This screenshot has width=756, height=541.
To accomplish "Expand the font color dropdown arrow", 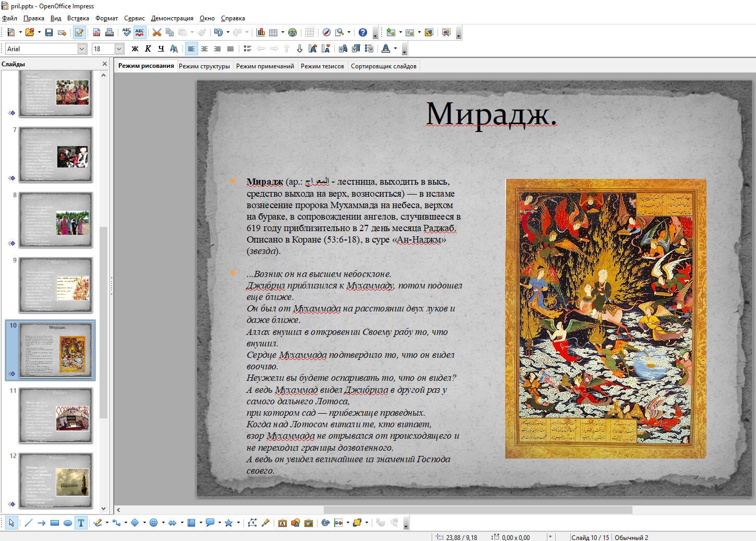I will tap(395, 49).
